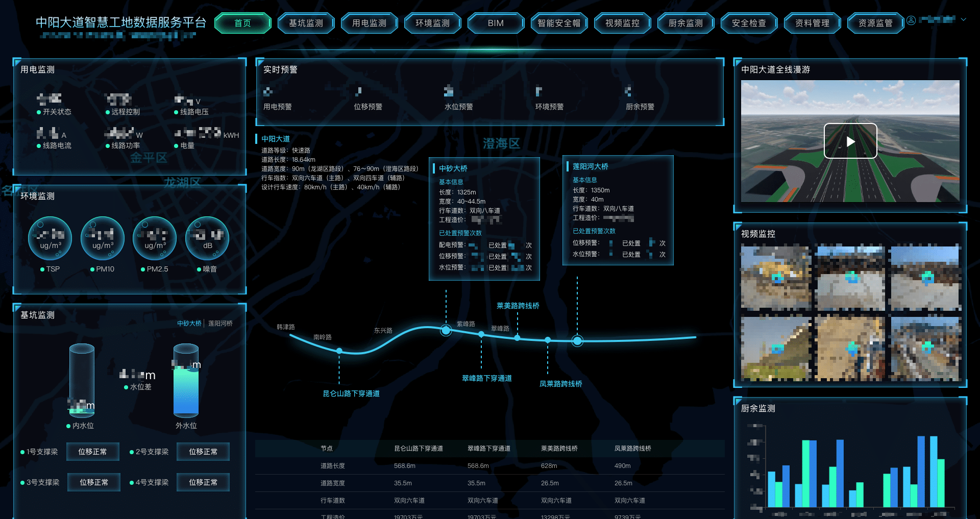Image resolution: width=980 pixels, height=519 pixels.
Task: Click the 环境预警 alert icon
Action: click(538, 92)
